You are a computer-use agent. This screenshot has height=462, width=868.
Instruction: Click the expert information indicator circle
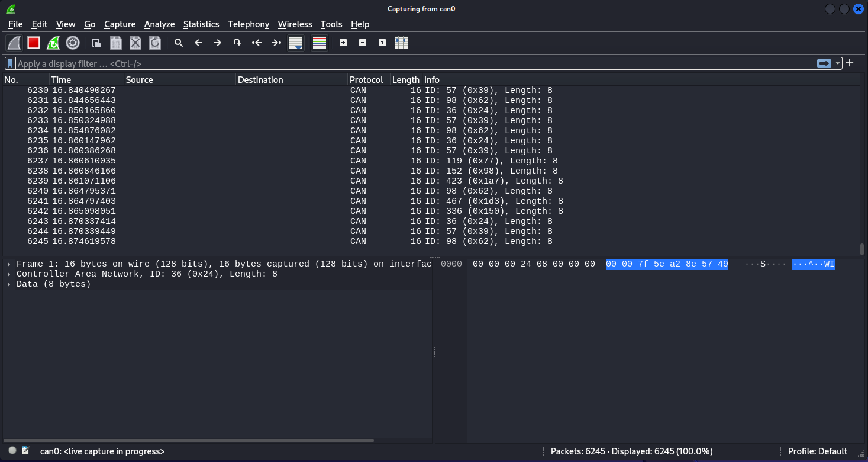12,451
